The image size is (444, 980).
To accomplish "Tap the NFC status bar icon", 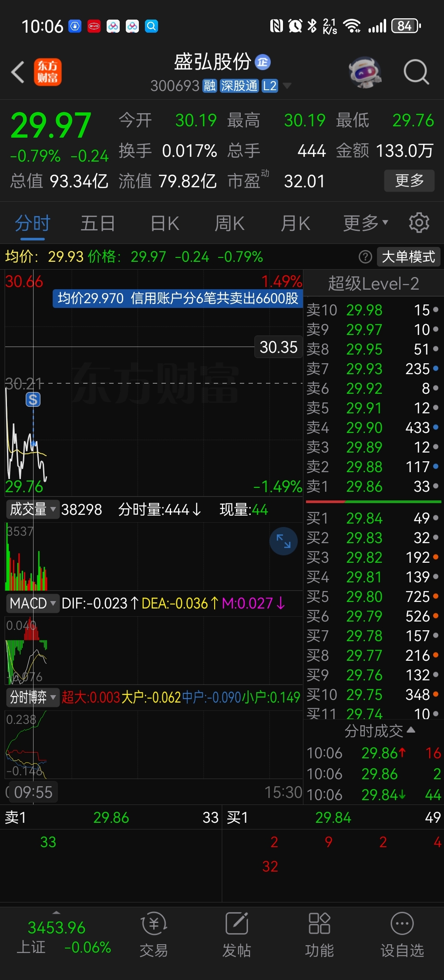I will click(x=276, y=26).
